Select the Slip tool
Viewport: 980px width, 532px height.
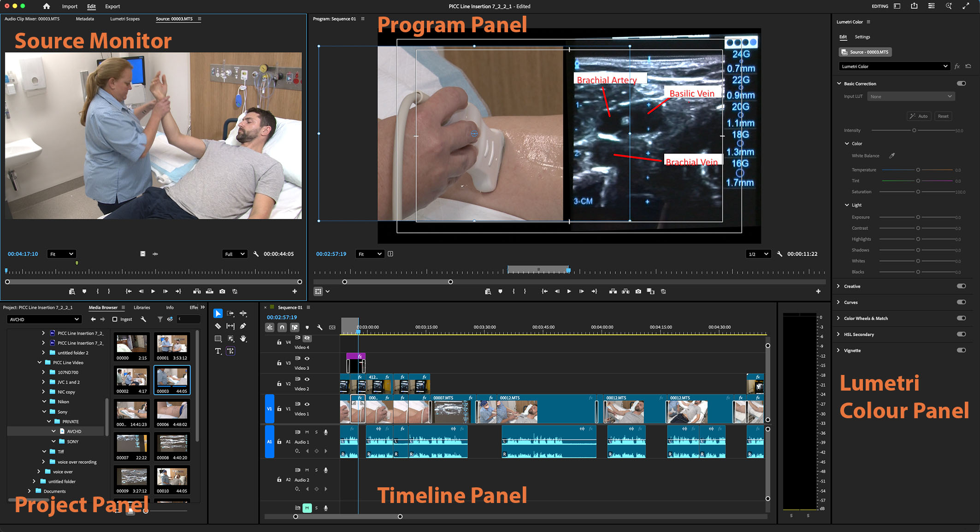[x=230, y=326]
